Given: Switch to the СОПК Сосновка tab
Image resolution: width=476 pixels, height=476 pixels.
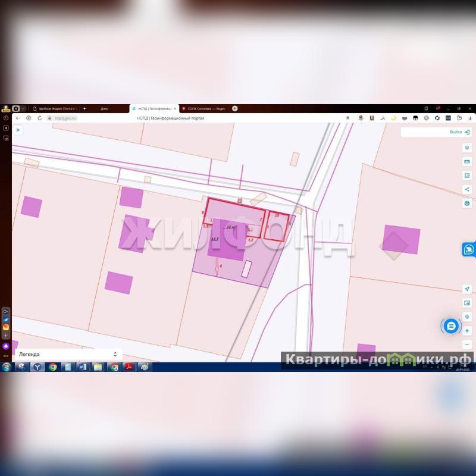Looking at the screenshot, I should click(205, 109).
